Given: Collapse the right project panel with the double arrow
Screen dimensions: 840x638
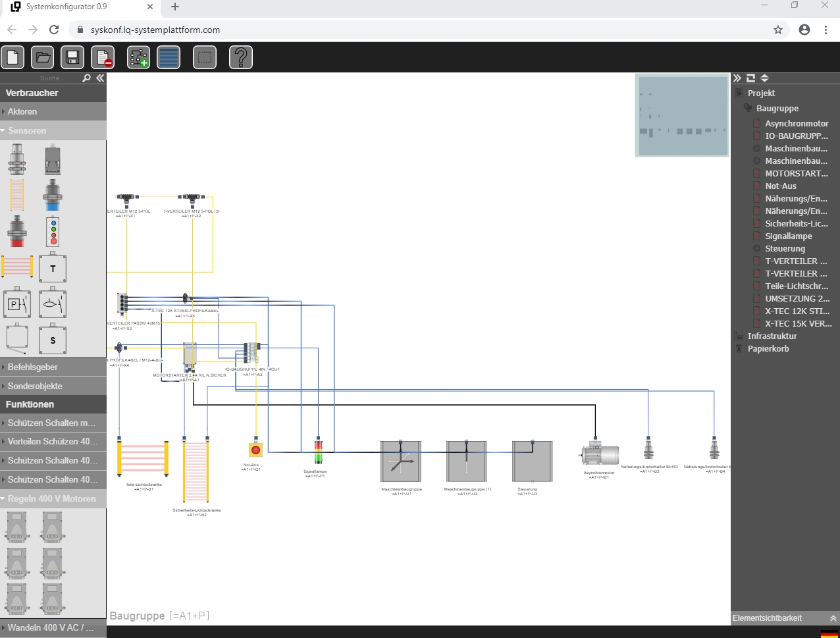Looking at the screenshot, I should pos(737,78).
